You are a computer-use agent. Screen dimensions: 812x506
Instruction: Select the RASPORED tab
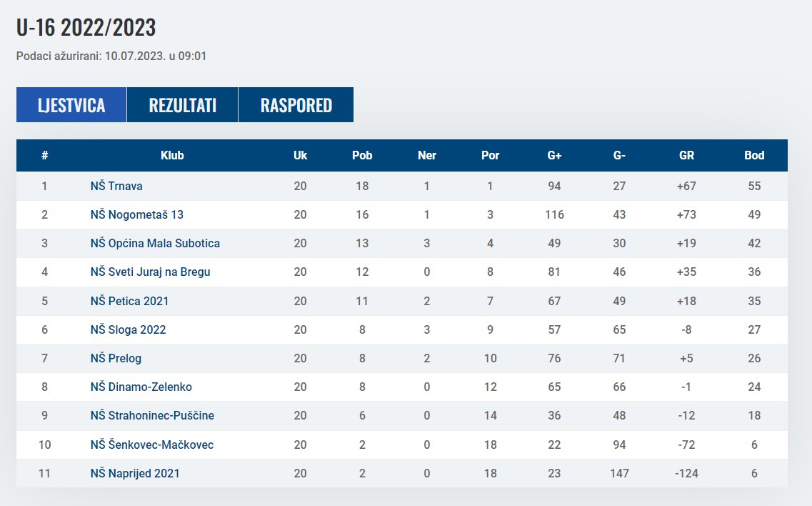click(x=296, y=105)
